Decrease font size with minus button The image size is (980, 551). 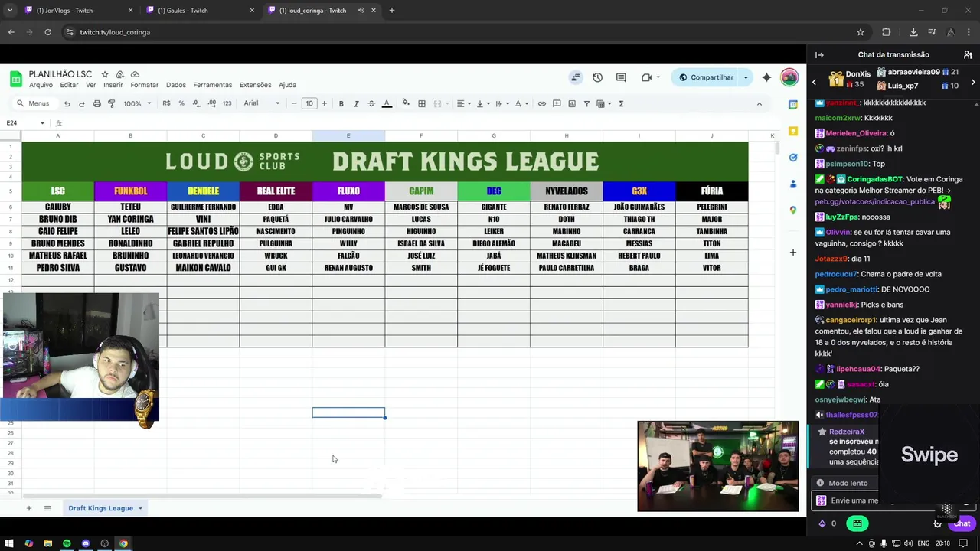[x=294, y=103]
